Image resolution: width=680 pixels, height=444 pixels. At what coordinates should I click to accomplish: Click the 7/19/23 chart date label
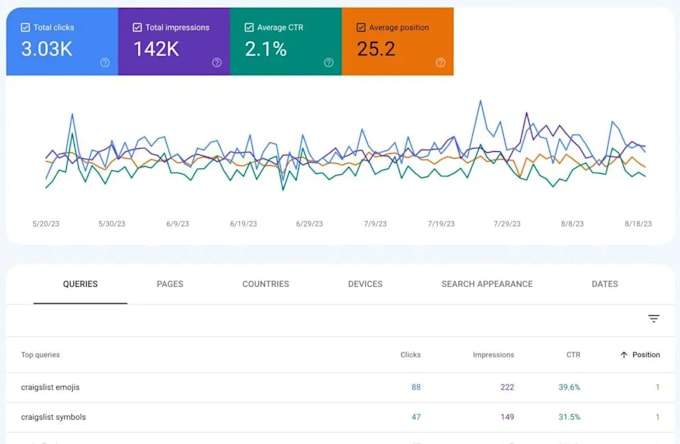point(441,224)
